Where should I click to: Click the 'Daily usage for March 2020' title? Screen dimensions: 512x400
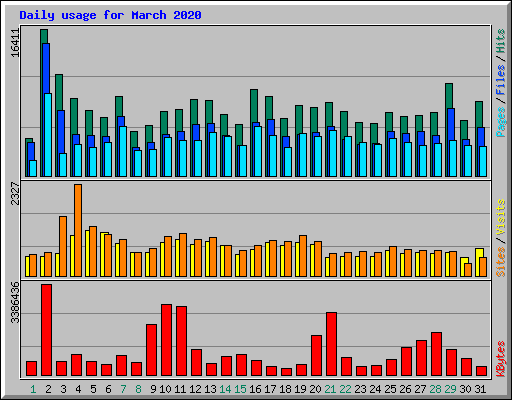(x=110, y=15)
